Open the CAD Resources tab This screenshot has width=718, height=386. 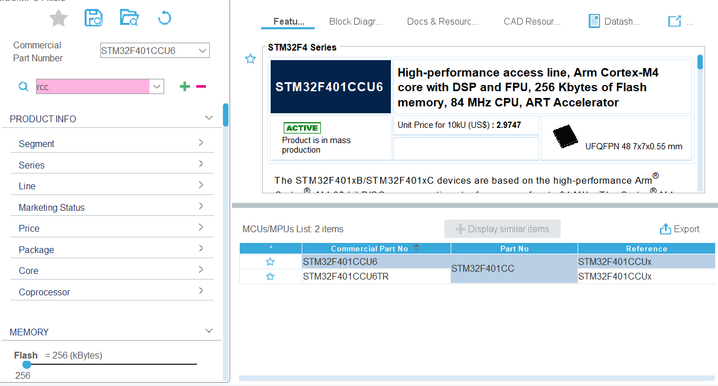coord(532,22)
